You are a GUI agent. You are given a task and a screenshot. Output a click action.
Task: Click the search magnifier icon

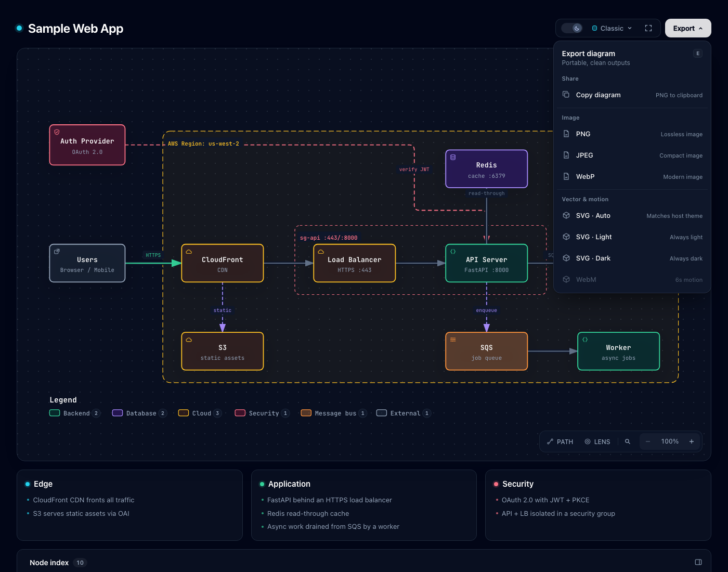point(628,441)
